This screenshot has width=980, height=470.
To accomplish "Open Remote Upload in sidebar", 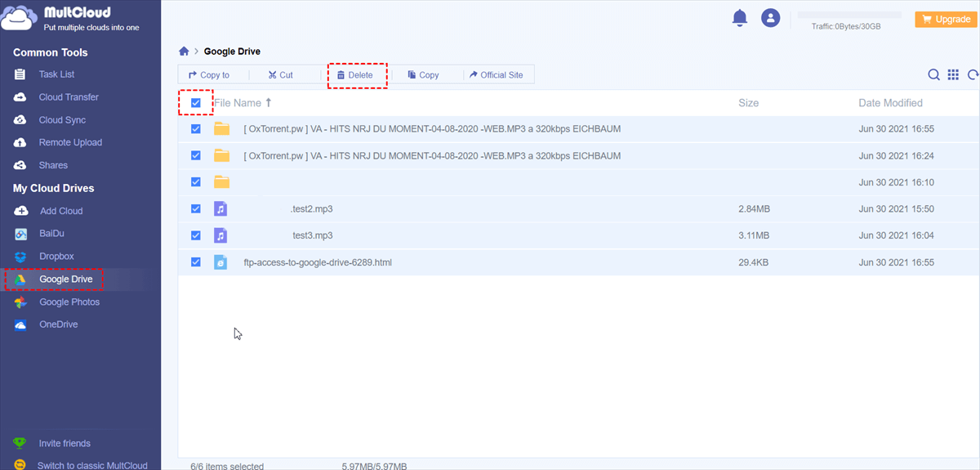I will pyautogui.click(x=70, y=142).
